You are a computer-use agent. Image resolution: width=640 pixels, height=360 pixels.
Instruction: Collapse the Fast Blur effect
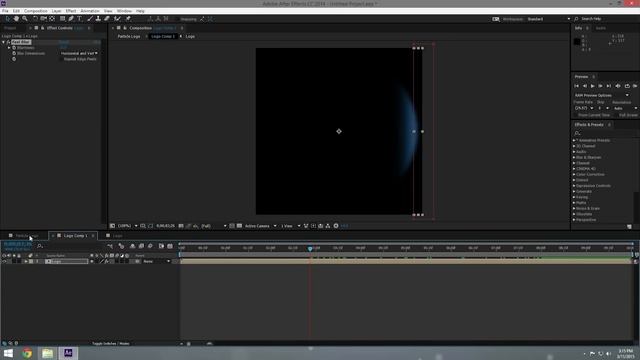[4, 42]
